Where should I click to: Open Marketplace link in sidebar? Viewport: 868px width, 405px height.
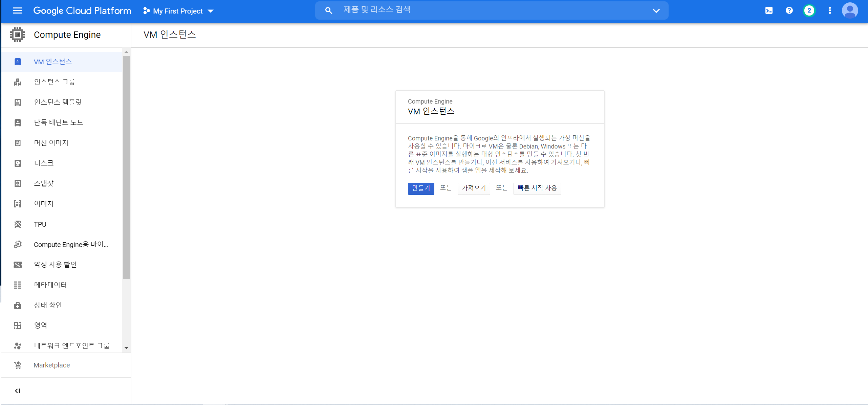click(x=51, y=365)
